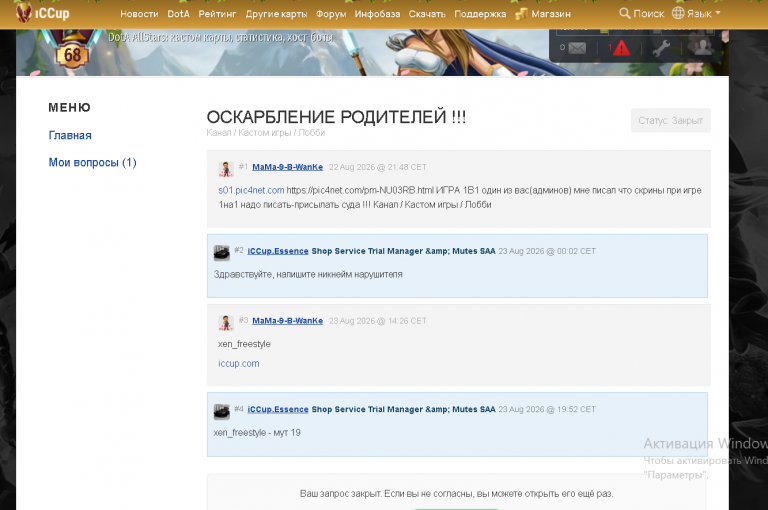
Task: Click the level 68 badge
Action: point(72,55)
